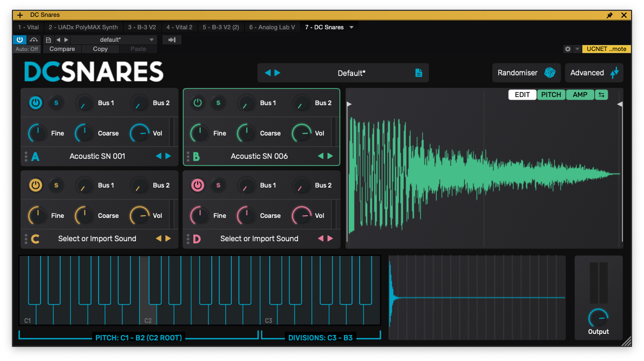Screen dimensions: 644x361
Task: Open plugin settings gear
Action: (568, 49)
